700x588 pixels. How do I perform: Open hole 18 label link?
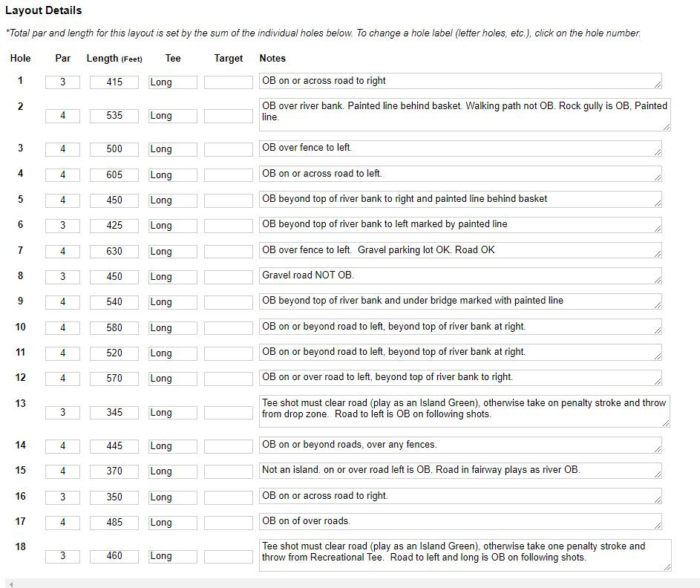pos(20,546)
